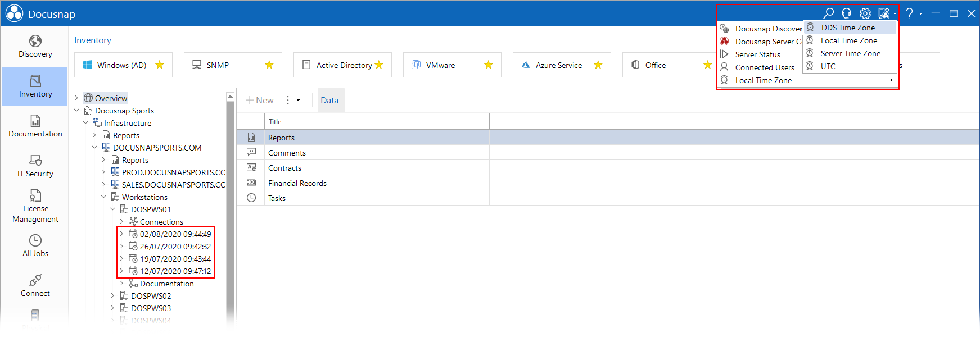Toggle favorite star on Windows (AD) tile
This screenshot has height=342, width=980.
[x=160, y=65]
